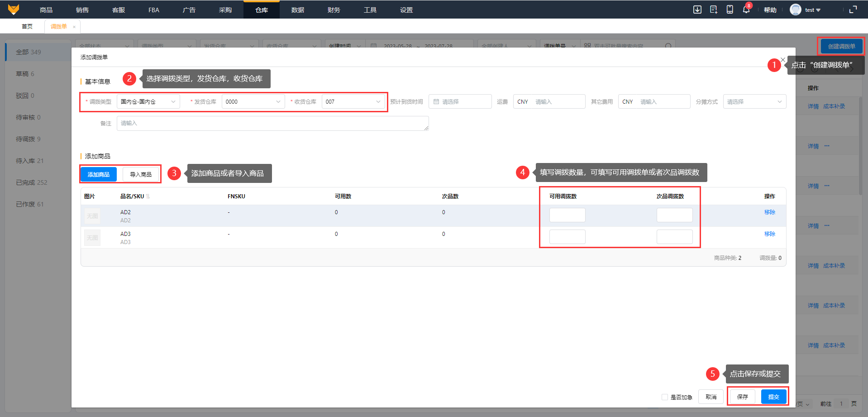868x417 pixels.
Task: Close the 调拨单 tab with its x
Action: coord(74,27)
